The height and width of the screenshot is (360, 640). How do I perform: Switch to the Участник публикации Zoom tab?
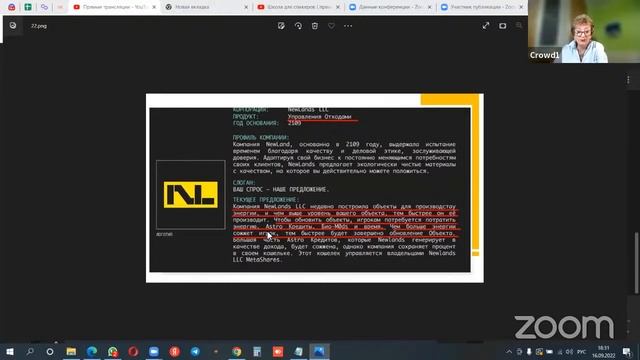tap(482, 7)
